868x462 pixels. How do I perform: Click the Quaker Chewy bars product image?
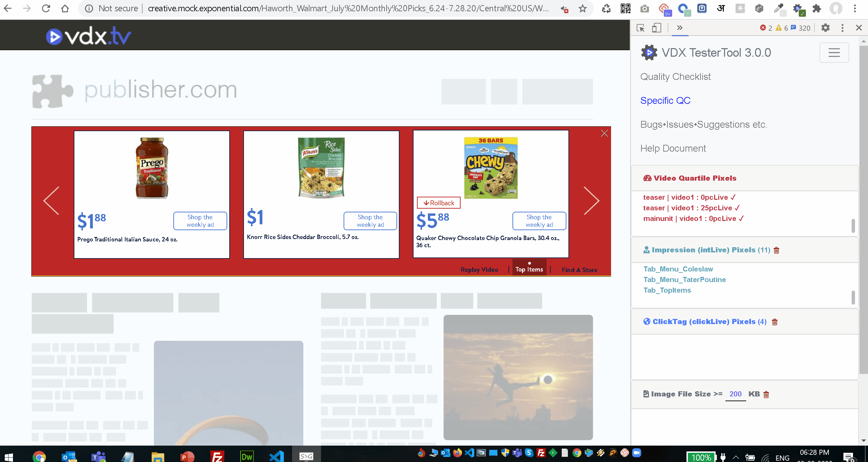point(491,168)
